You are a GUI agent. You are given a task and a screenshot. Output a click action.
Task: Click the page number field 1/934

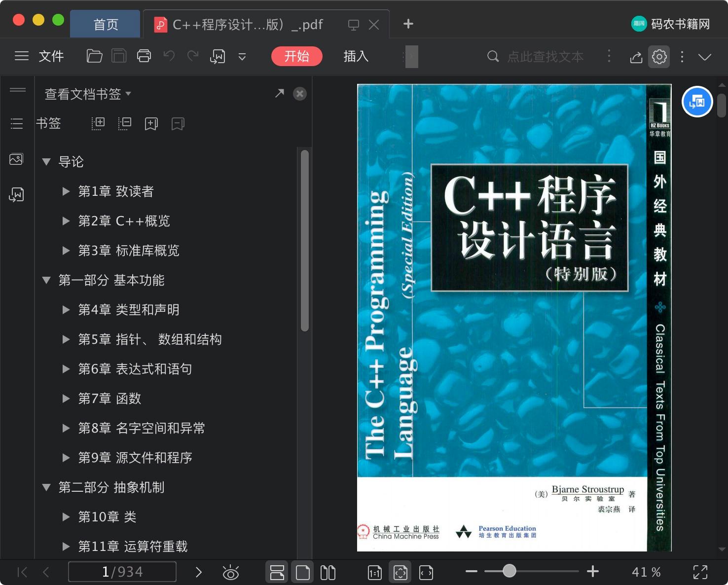(x=122, y=572)
